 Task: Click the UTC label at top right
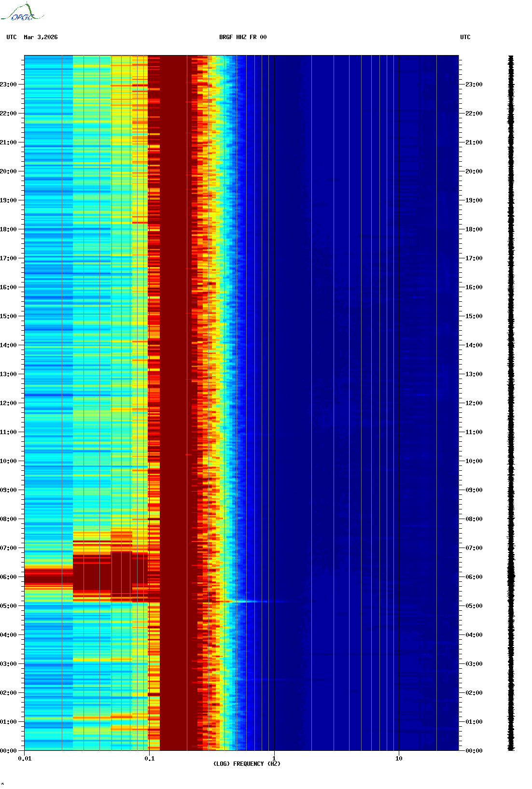coord(465,37)
